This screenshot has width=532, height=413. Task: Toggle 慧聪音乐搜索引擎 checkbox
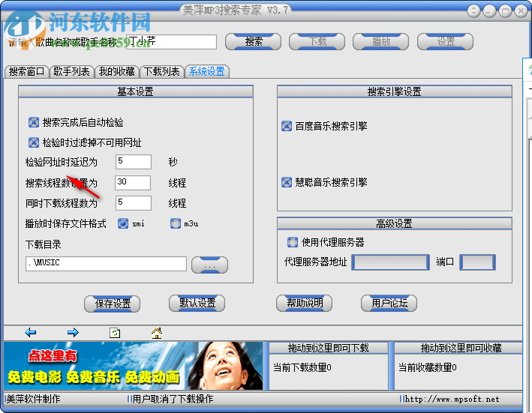[287, 182]
